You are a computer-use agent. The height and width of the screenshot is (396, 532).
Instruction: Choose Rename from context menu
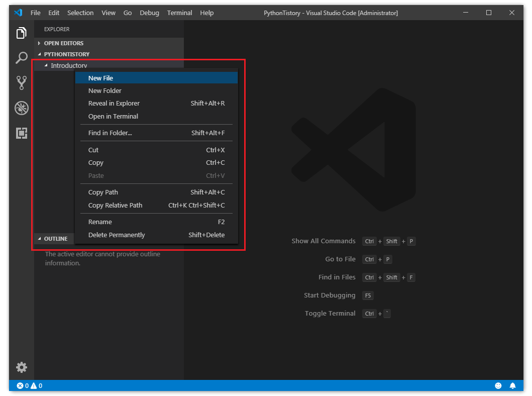pos(156,222)
